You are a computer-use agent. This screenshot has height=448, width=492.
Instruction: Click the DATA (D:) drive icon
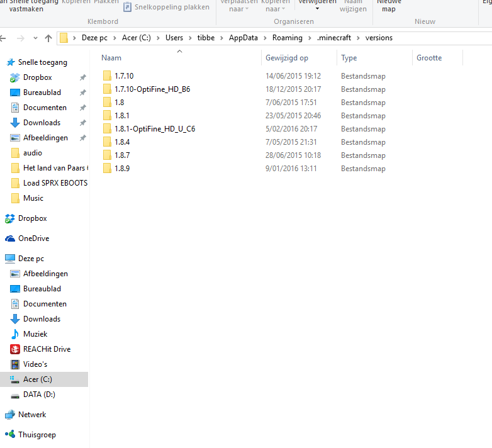pyautogui.click(x=15, y=396)
